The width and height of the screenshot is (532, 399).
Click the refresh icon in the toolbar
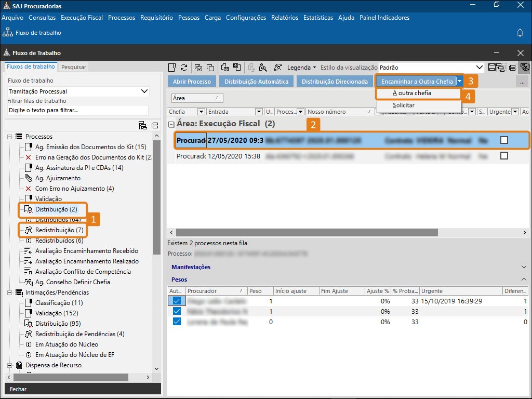184,67
